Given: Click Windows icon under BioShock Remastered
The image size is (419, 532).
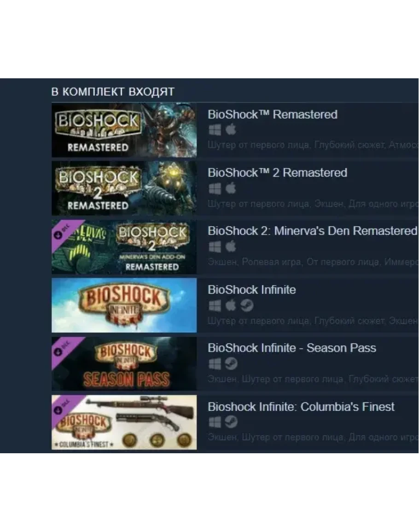Looking at the screenshot, I should (x=215, y=129).
